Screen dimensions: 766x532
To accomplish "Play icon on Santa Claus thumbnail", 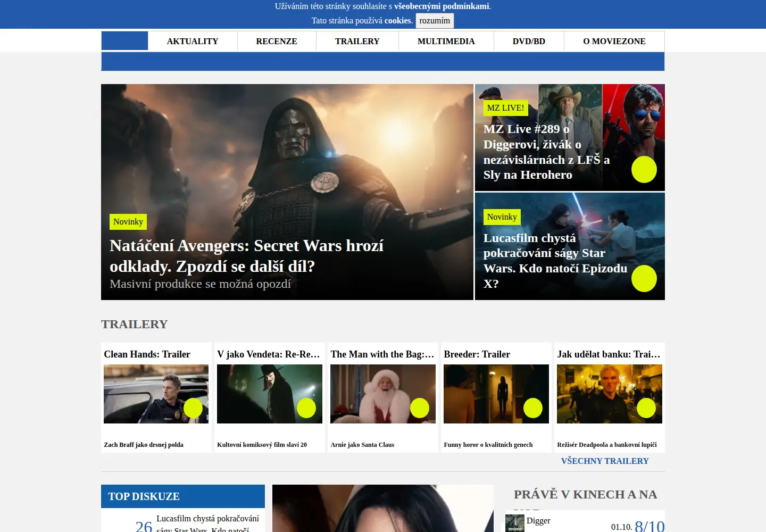I will [420, 408].
